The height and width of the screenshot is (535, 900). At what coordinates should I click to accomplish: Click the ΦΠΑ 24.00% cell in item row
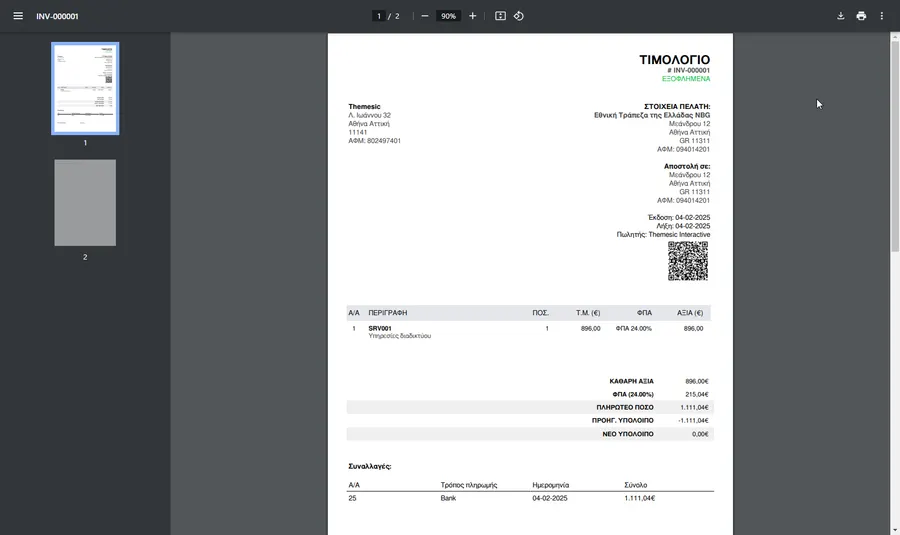(634, 328)
